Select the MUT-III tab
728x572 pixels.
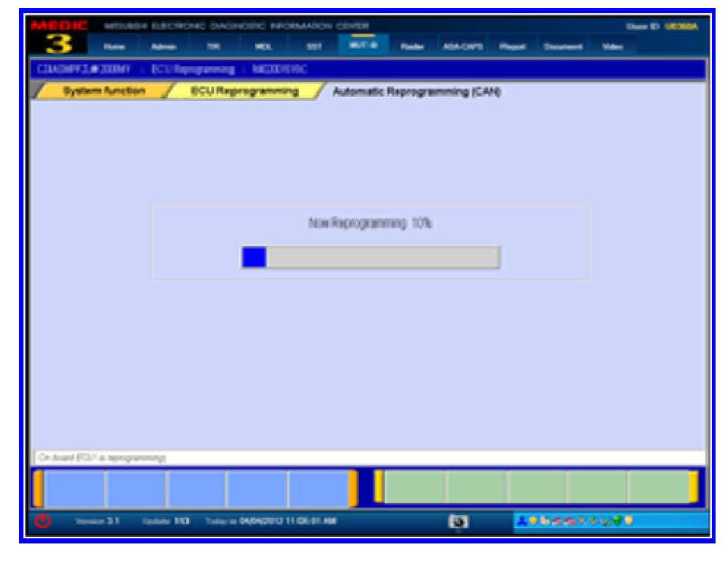pos(357,45)
